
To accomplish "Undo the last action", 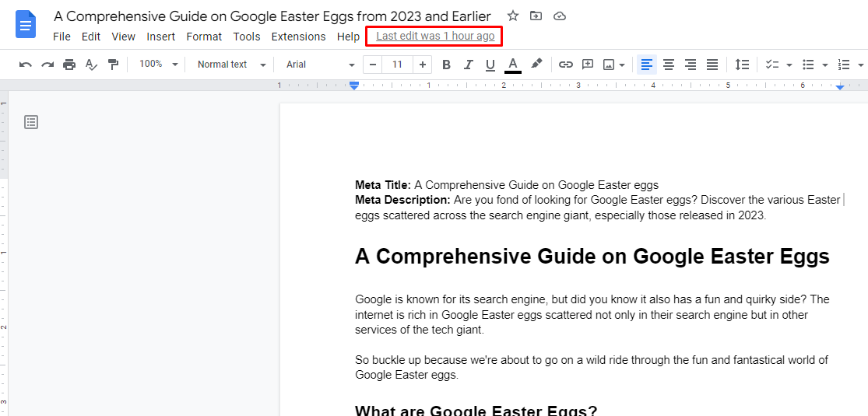I will point(26,65).
